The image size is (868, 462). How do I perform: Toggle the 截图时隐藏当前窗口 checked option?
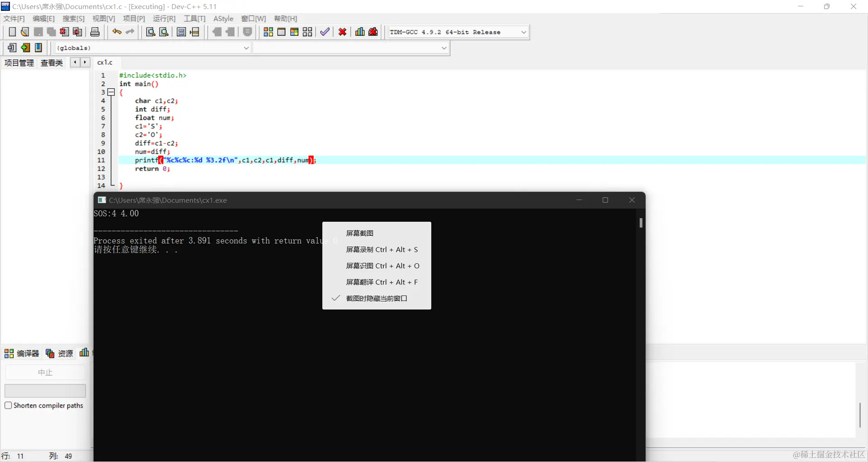[x=377, y=299]
